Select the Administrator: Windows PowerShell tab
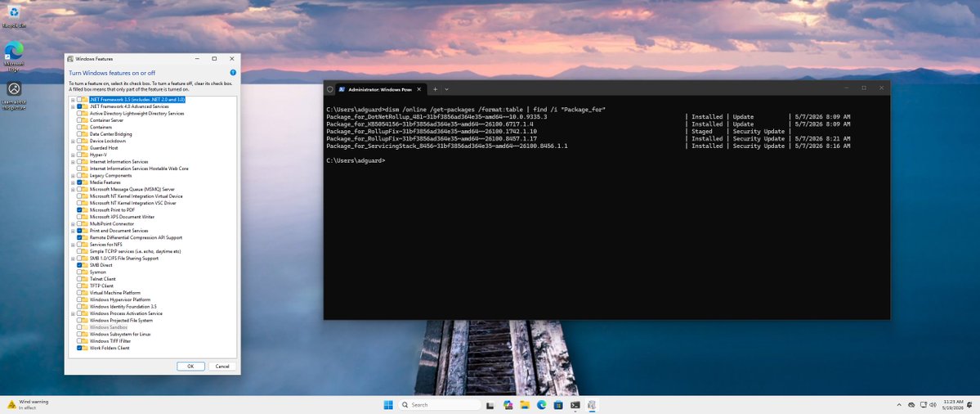This screenshot has width=980, height=414. (x=379, y=89)
